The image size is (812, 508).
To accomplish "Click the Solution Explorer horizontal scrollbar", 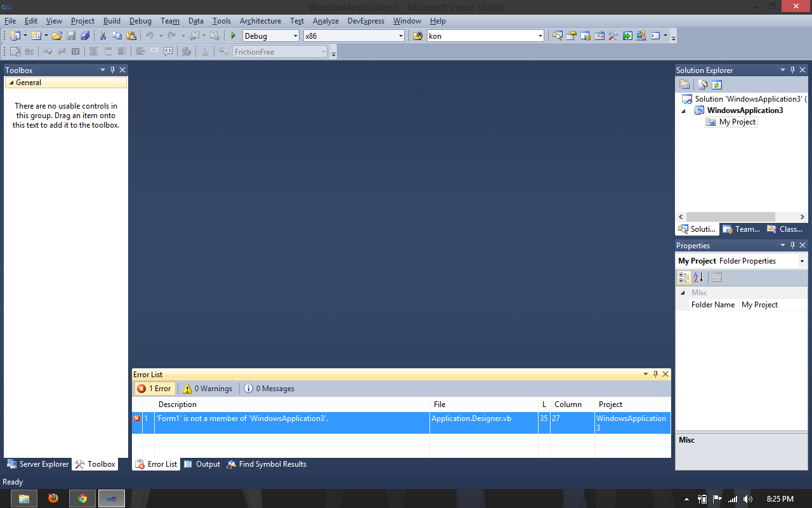I will point(730,217).
